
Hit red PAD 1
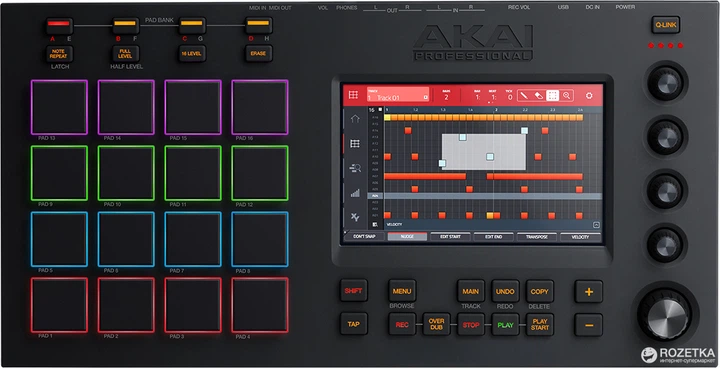click(59, 305)
